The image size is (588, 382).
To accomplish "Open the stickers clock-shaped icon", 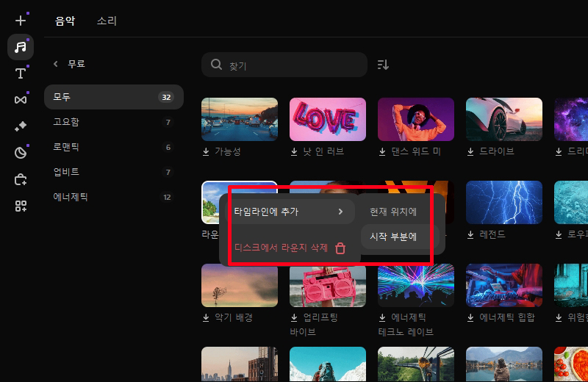I will point(21,153).
